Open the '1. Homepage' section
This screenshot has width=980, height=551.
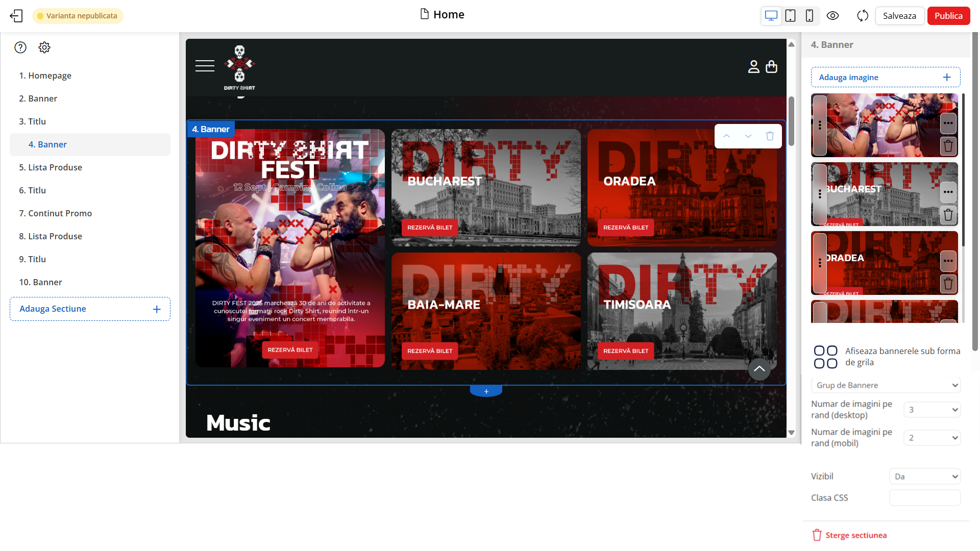(x=45, y=76)
